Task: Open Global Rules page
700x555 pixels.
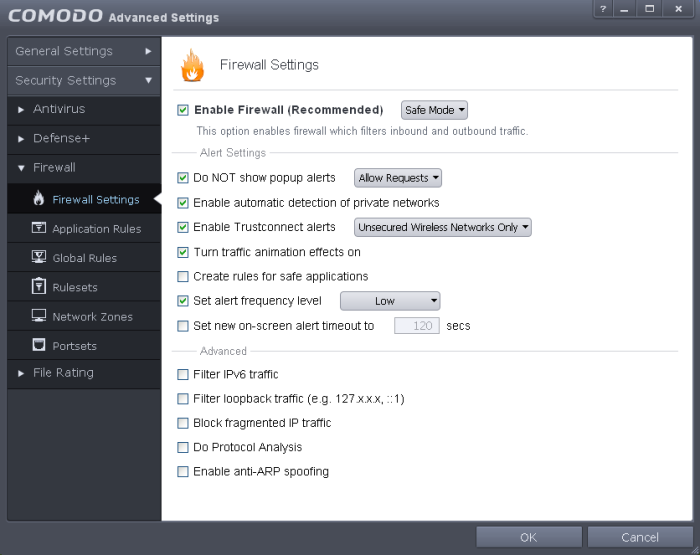Action: tap(84, 258)
